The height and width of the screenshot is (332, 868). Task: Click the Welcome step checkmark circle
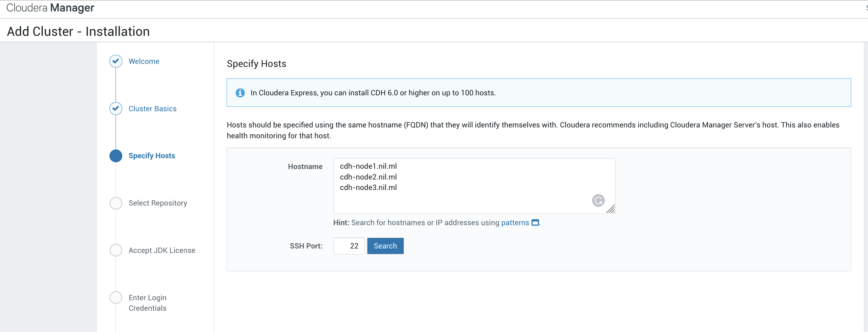tap(116, 61)
